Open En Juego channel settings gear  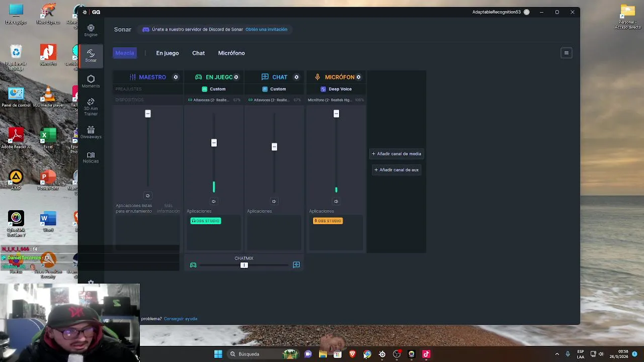pyautogui.click(x=236, y=77)
